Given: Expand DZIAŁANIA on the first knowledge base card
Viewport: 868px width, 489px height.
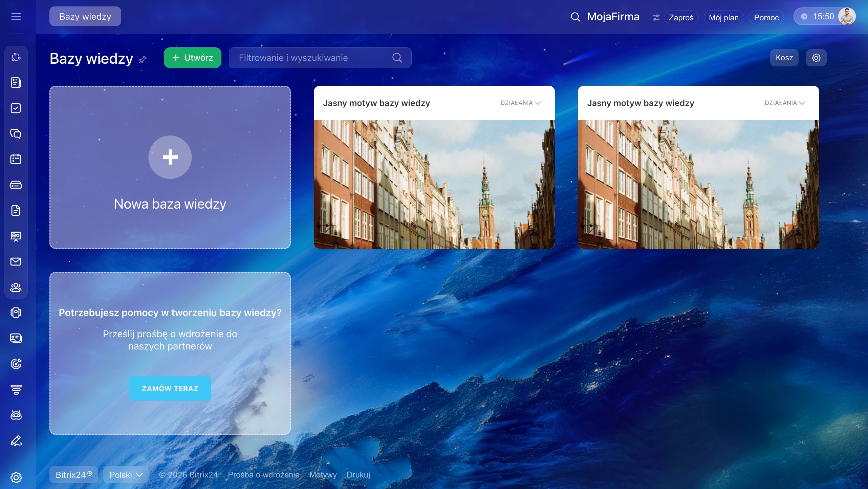Looking at the screenshot, I should 521,103.
